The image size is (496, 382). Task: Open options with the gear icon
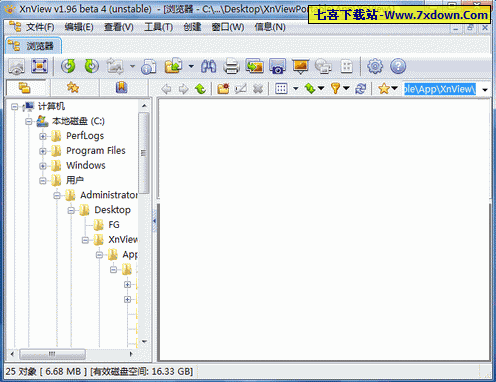coord(375,66)
